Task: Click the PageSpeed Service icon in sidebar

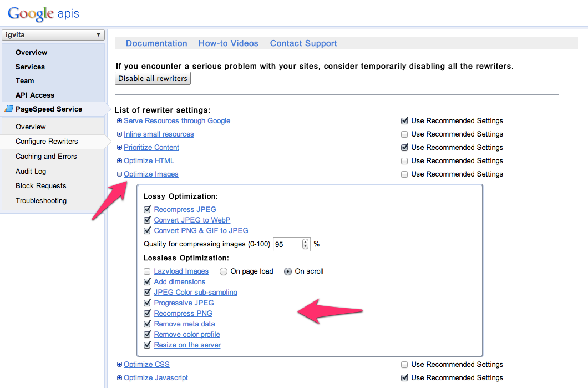Action: click(x=8, y=109)
